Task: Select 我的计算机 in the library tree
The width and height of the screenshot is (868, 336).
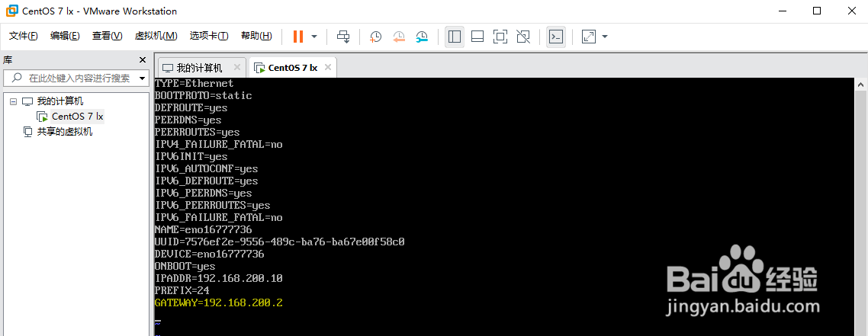Action: (59, 101)
